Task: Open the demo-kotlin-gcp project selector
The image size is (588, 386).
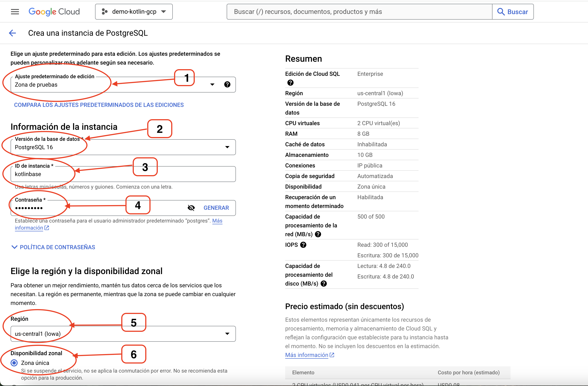Action: [134, 12]
